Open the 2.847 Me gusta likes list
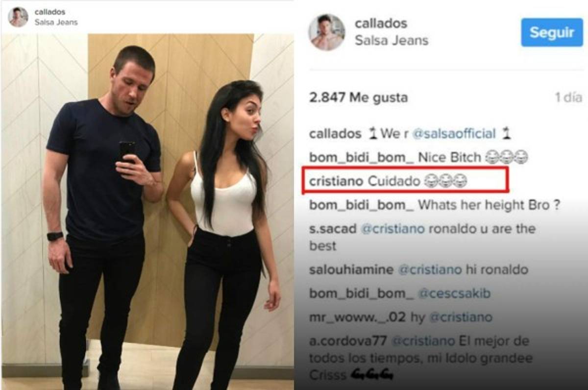588x390 pixels. (359, 97)
